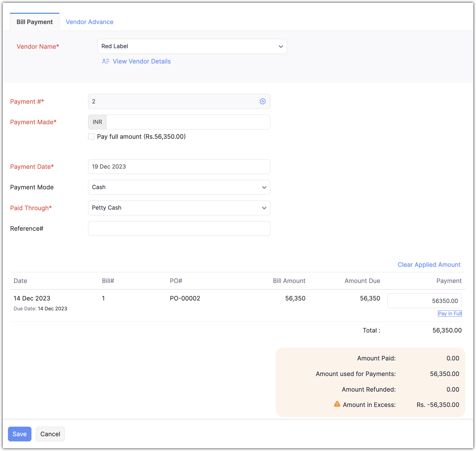Click the Pay in Full link

coord(450,314)
